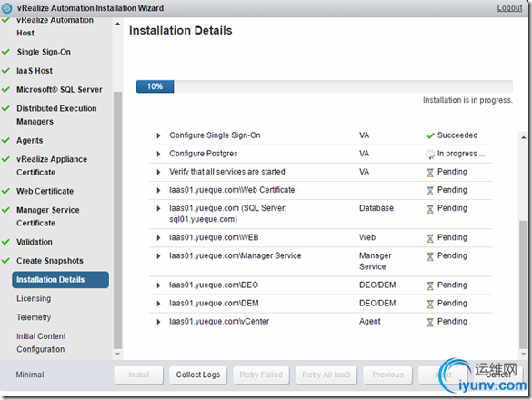
Task: Click the Collect Logs button
Action: click(198, 375)
